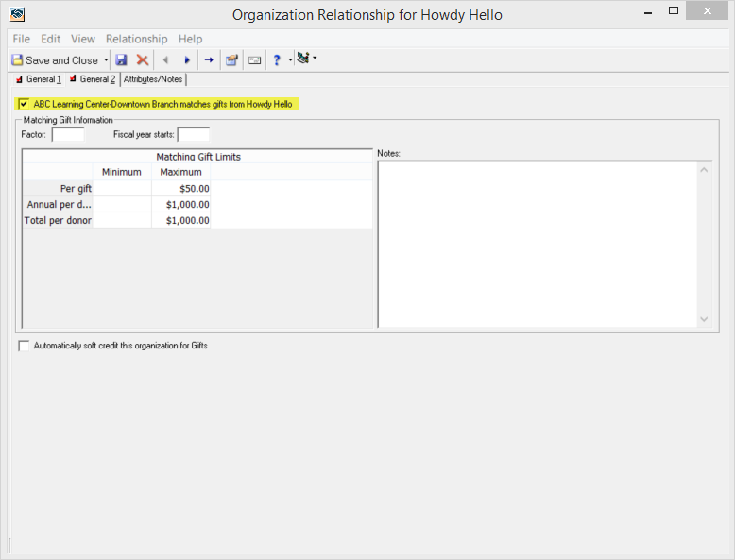This screenshot has width=735, height=560.
Task: Uncheck ABC Learning Center matches gifts checkbox
Action: tap(24, 104)
